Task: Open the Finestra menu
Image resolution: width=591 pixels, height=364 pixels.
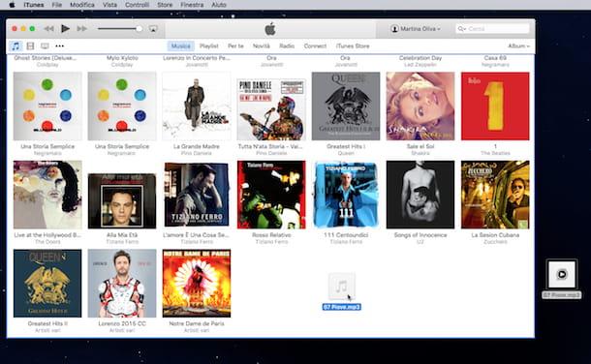Action: [x=192, y=5]
